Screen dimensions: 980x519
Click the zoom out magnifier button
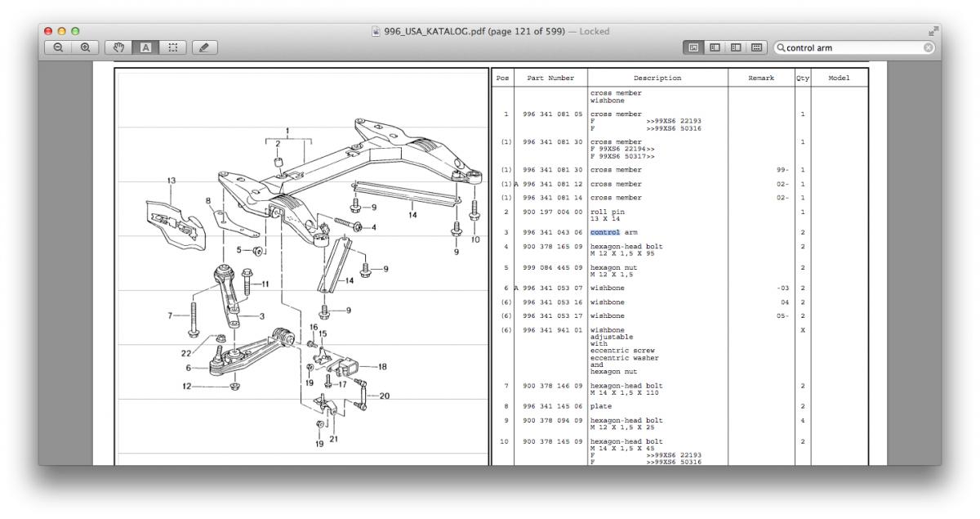tap(58, 48)
